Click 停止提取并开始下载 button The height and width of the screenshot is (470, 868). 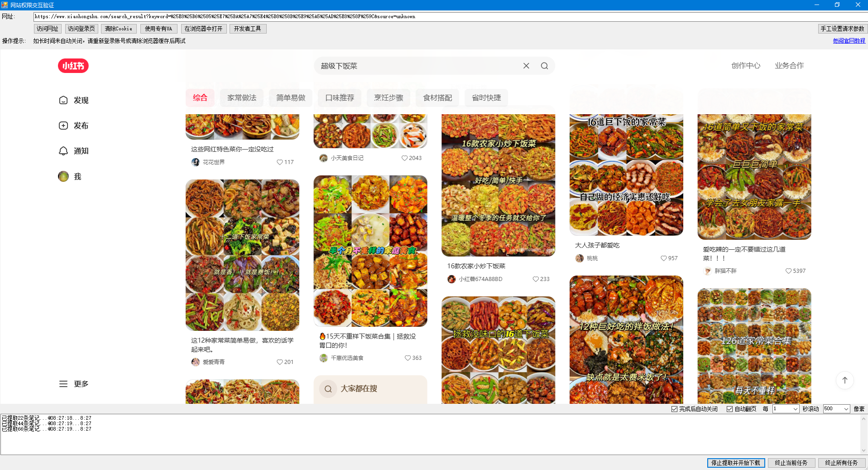[x=736, y=463]
